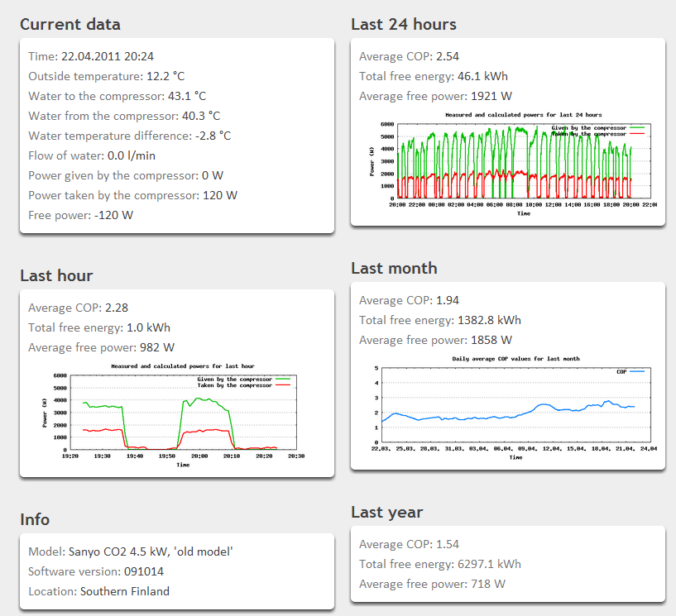The width and height of the screenshot is (676, 616).
Task: Open the last 24 hours power chart
Action: (507, 163)
